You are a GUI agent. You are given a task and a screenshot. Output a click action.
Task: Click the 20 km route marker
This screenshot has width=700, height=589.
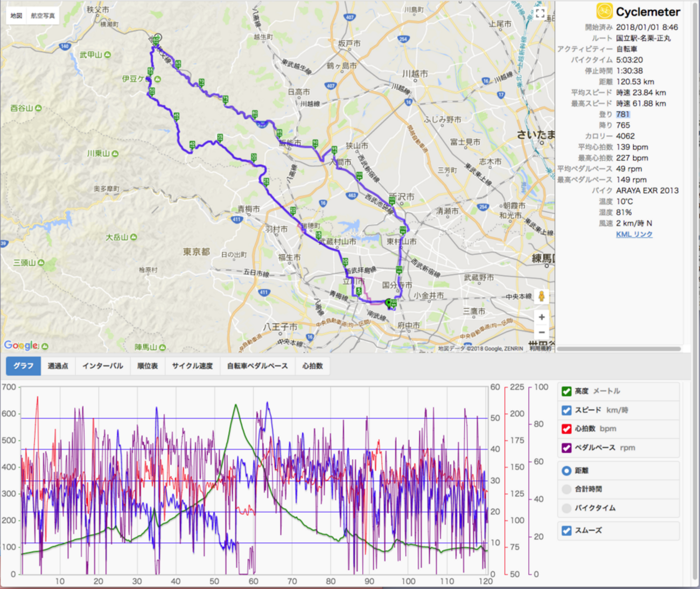pyautogui.click(x=293, y=211)
